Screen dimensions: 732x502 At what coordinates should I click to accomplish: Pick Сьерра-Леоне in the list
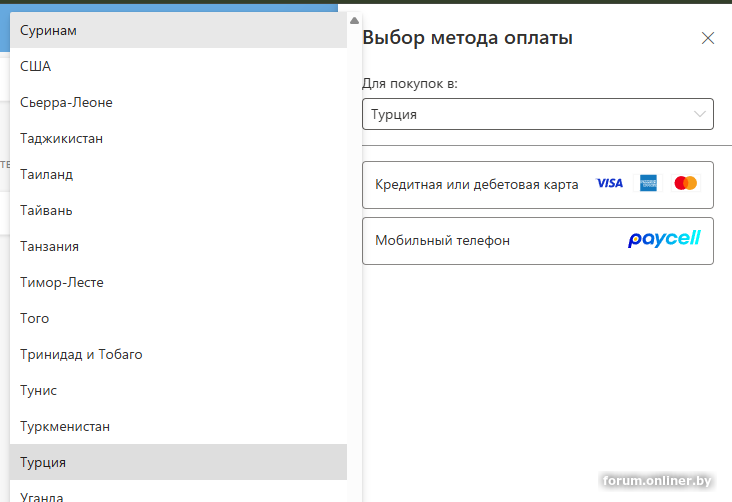178,102
